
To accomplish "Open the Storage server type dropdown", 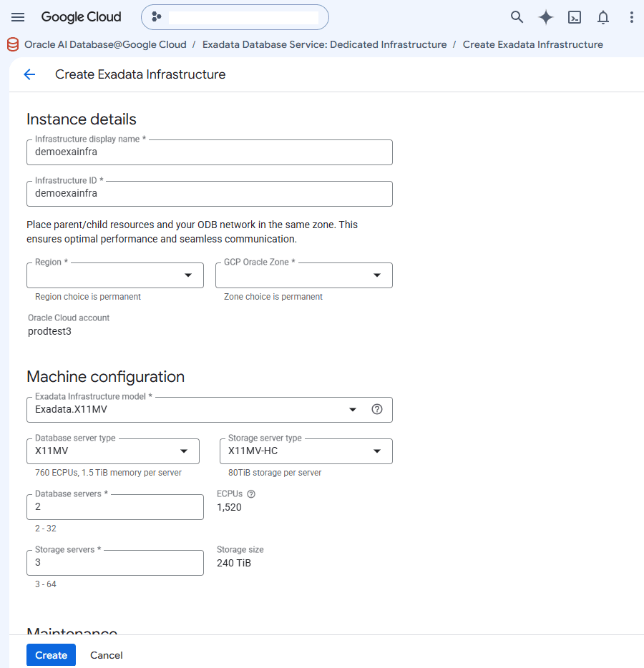I will click(306, 451).
